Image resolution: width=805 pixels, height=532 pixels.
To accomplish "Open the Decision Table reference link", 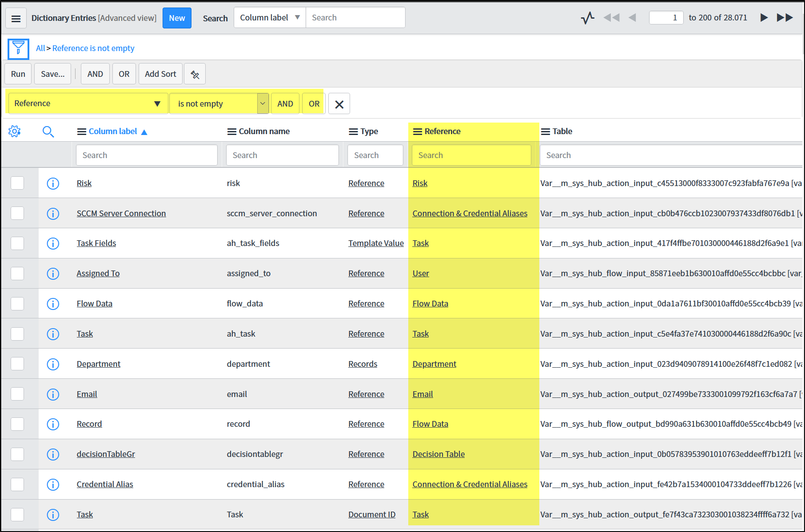I will 438,454.
